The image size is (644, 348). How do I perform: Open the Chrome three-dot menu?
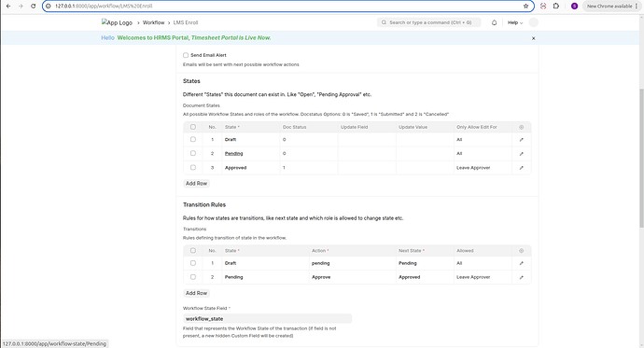click(x=637, y=7)
